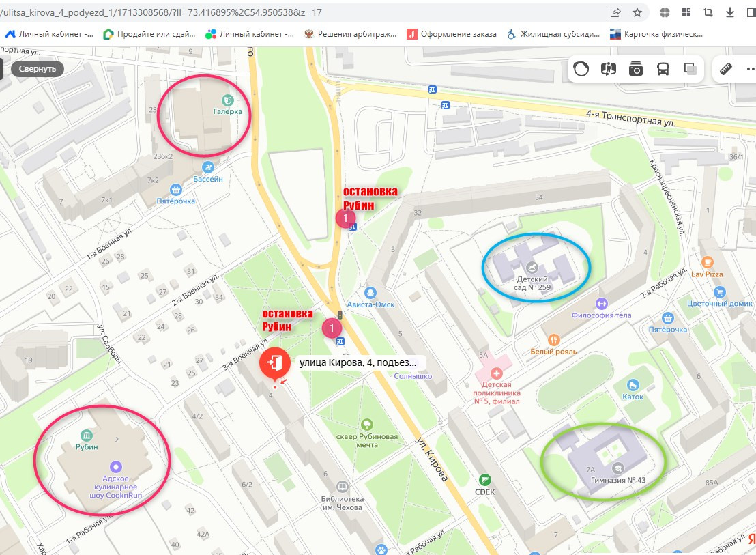Click the red entrance marker pin

[275, 362]
